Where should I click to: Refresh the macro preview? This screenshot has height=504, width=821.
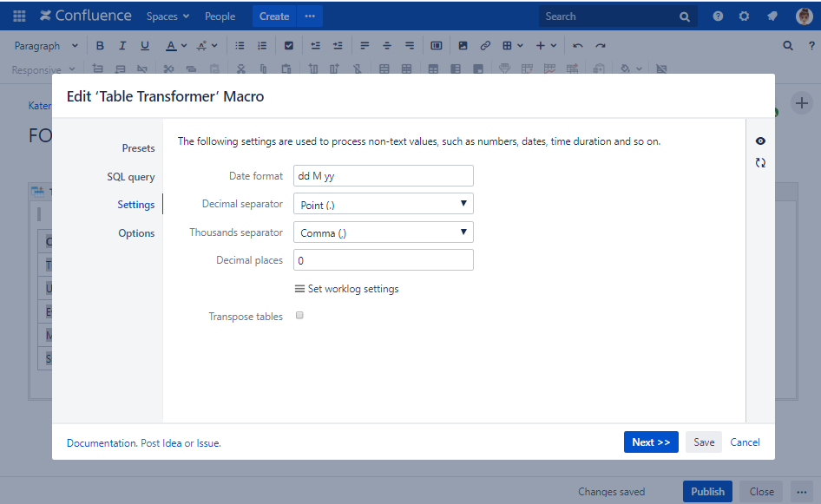click(760, 162)
